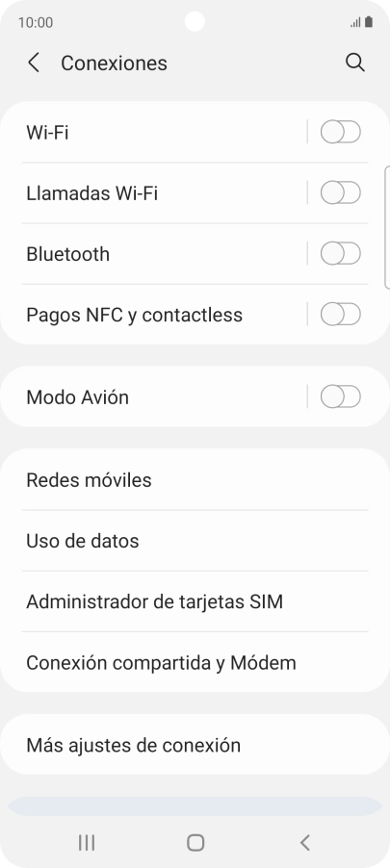Image resolution: width=390 pixels, height=868 pixels.
Task: Tap the back navigation chevron at bottom
Action: pos(304,843)
